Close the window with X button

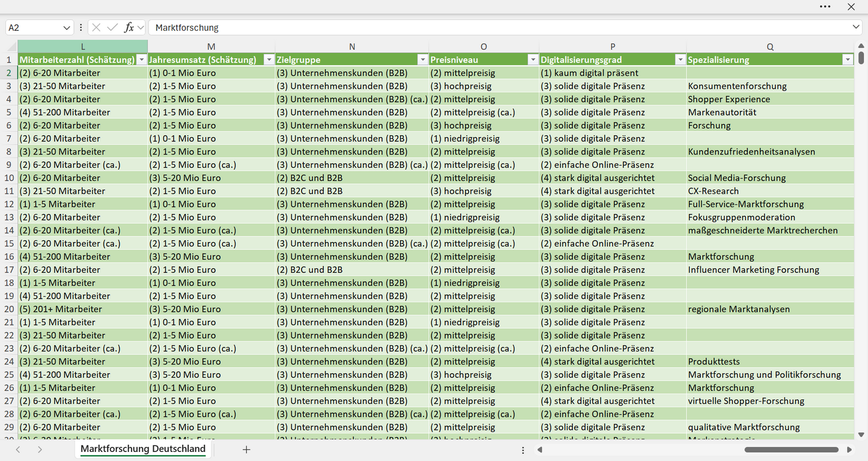851,7
